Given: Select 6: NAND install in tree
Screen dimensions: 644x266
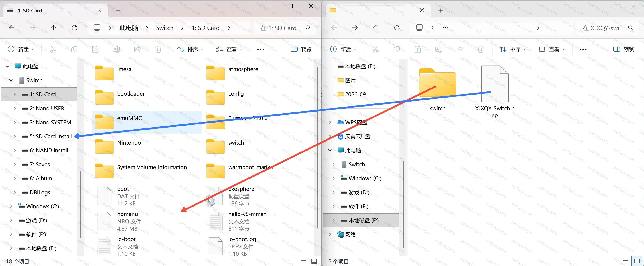Looking at the screenshot, I should coord(49,150).
